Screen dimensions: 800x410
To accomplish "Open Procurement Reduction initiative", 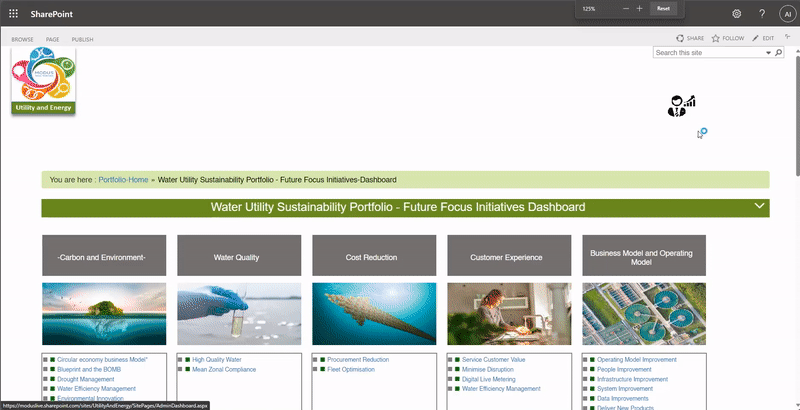I will (358, 360).
